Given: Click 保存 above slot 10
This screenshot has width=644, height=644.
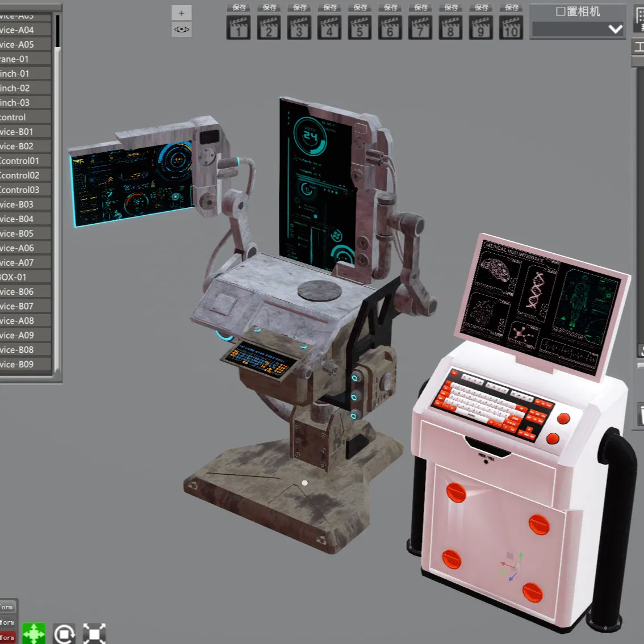Looking at the screenshot, I should [511, 8].
